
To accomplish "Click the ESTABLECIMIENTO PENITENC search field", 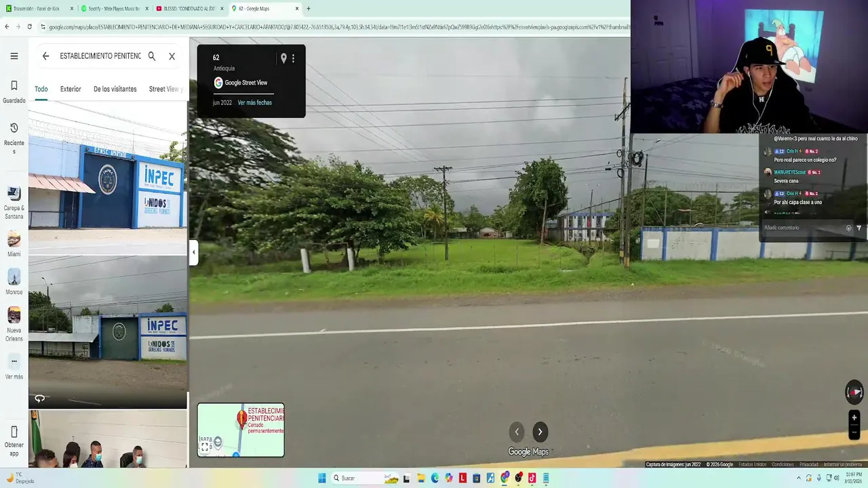I will pyautogui.click(x=100, y=56).
